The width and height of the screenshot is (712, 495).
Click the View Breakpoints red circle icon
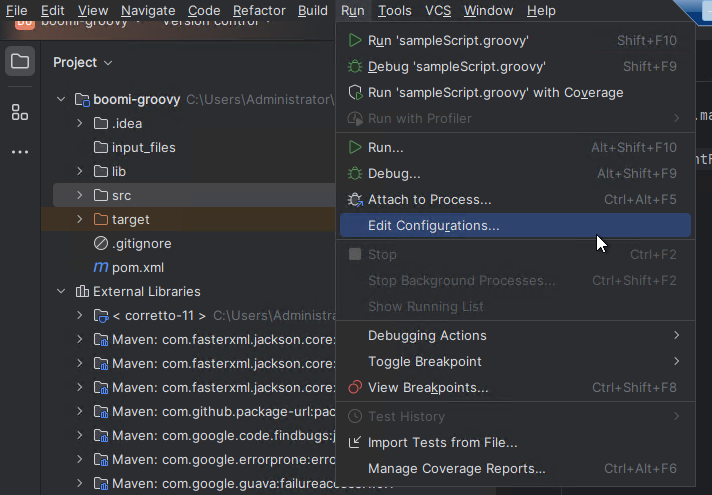355,387
